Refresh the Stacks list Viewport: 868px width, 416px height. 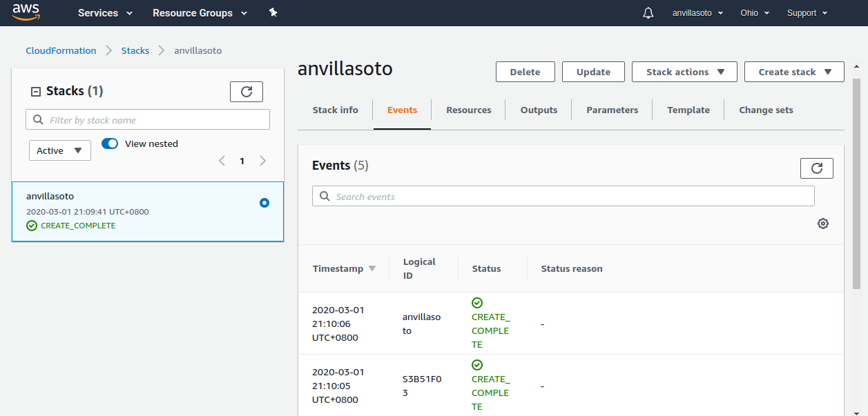click(x=247, y=92)
